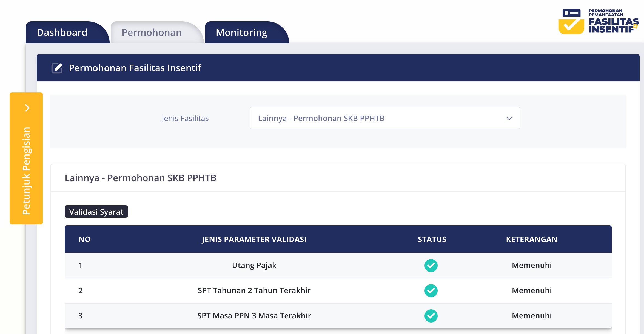Click the check icon for SPT Tahunan row
Image resolution: width=644 pixels, height=334 pixels.
click(x=431, y=291)
